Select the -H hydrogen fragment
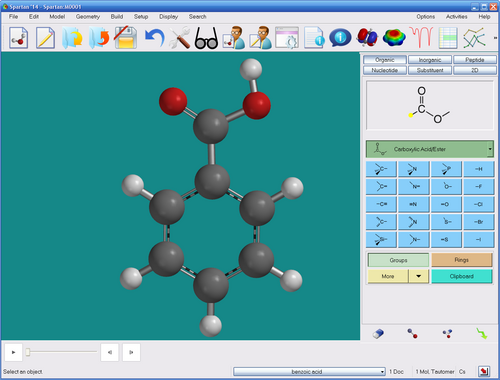The height and width of the screenshot is (380, 500). pyautogui.click(x=479, y=169)
